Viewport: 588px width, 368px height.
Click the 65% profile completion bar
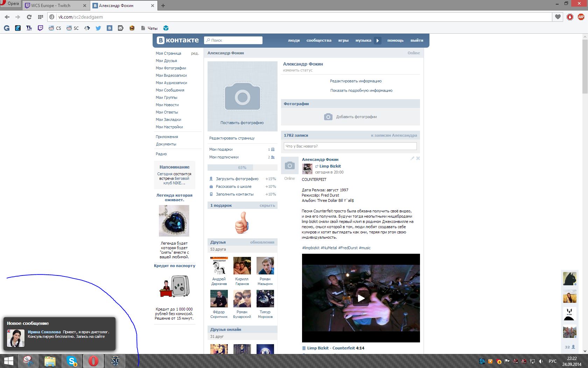(242, 168)
